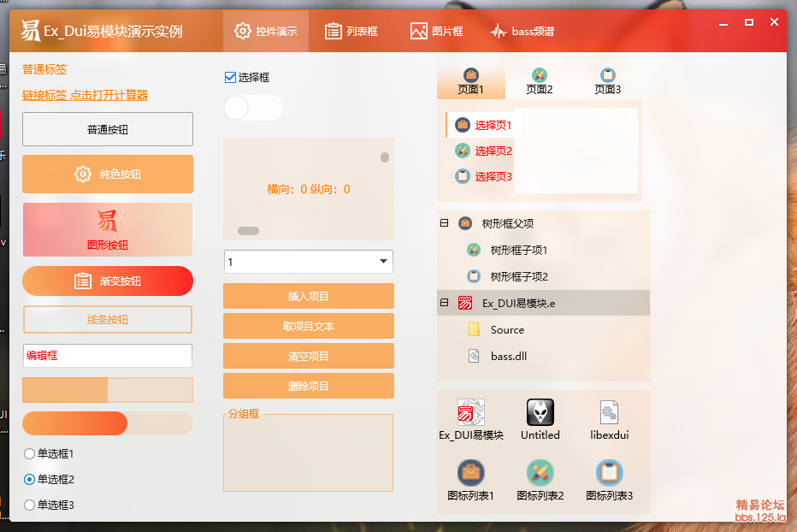Click the 线条按钮 outlined button
The image size is (797, 532).
click(108, 319)
